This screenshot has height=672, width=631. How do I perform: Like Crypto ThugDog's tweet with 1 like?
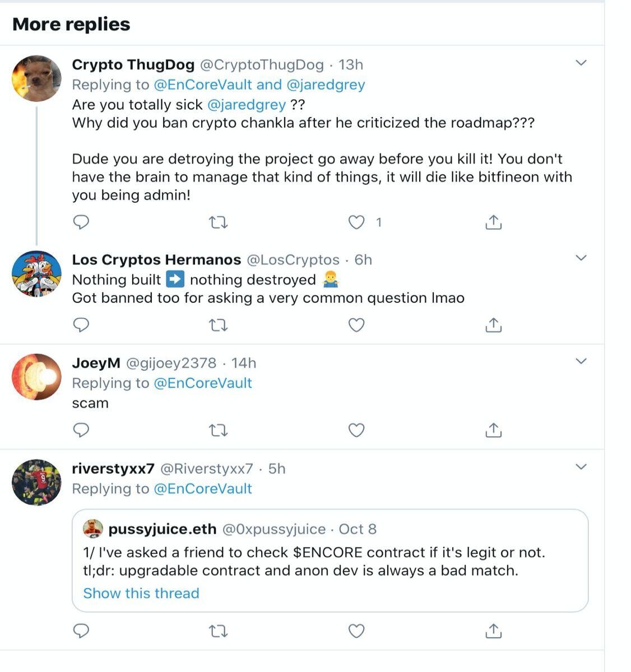[356, 222]
